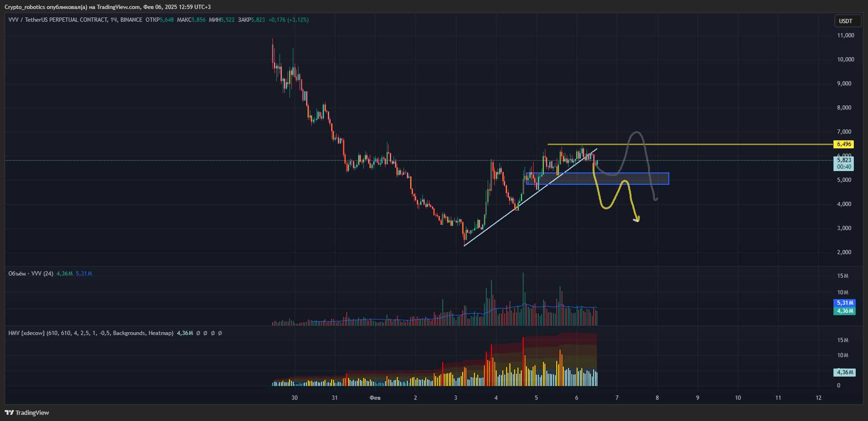Screen dimensions: 868x421
Task: Click date 9 on the time axis
Action: tap(698, 398)
